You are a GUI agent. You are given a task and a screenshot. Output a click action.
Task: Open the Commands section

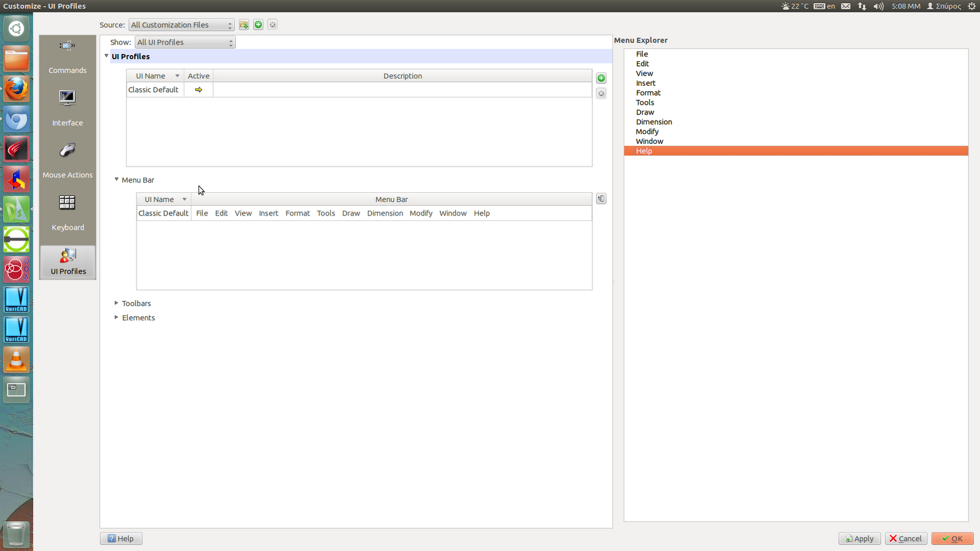[67, 56]
